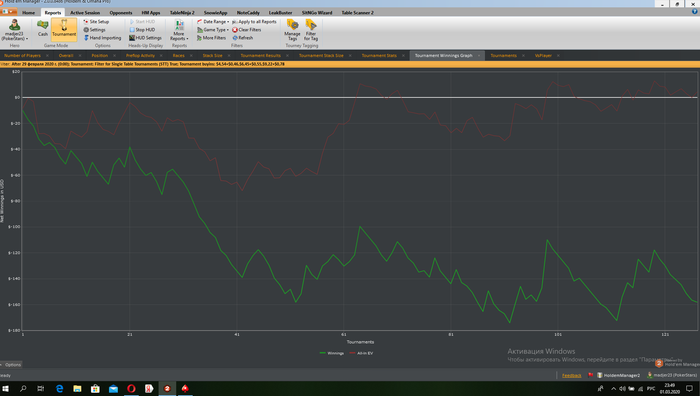This screenshot has height=396, width=700.
Task: Switch to the Tournament Results report tab
Action: coord(261,55)
